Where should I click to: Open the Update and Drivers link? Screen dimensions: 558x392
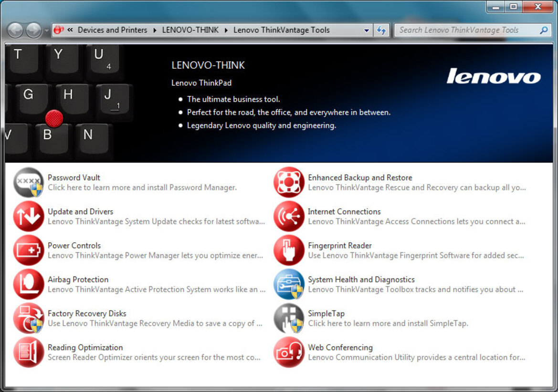[x=80, y=211]
